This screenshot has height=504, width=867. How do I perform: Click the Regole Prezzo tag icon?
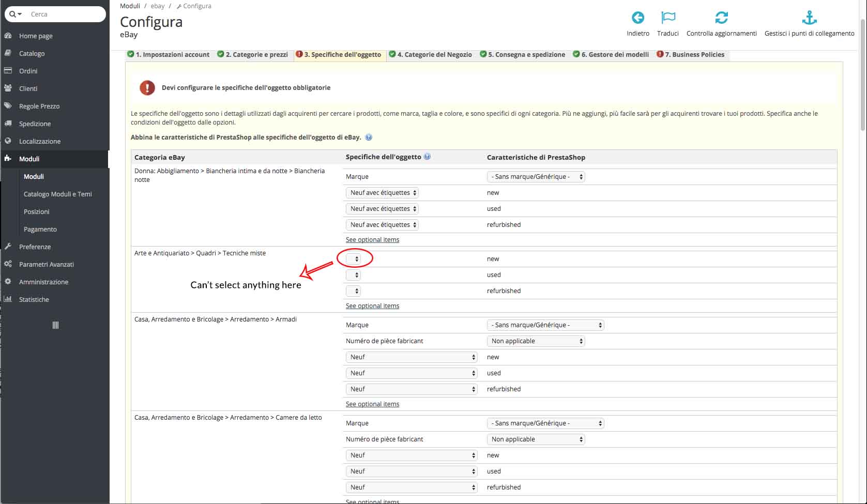click(8, 106)
